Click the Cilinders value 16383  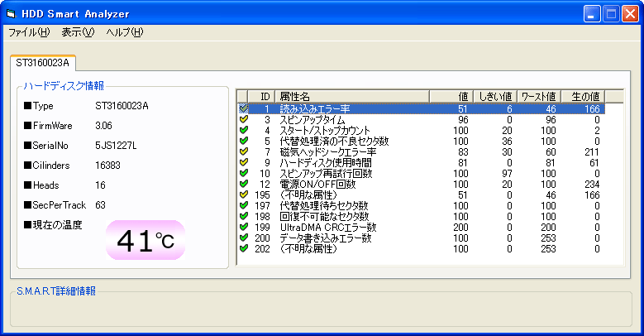point(107,166)
